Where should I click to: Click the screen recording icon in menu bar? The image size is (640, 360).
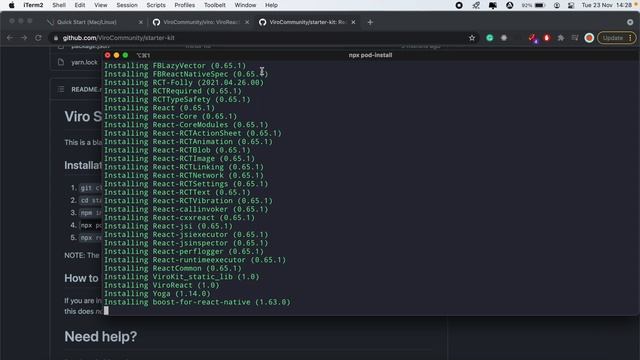[x=459, y=5]
